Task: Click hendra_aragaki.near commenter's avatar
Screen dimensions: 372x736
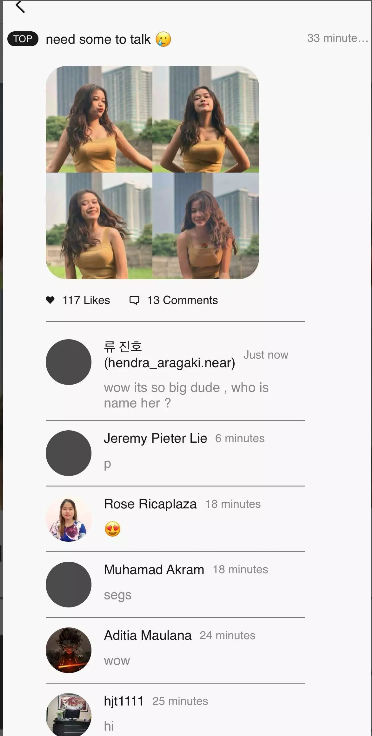Action: 68,362
